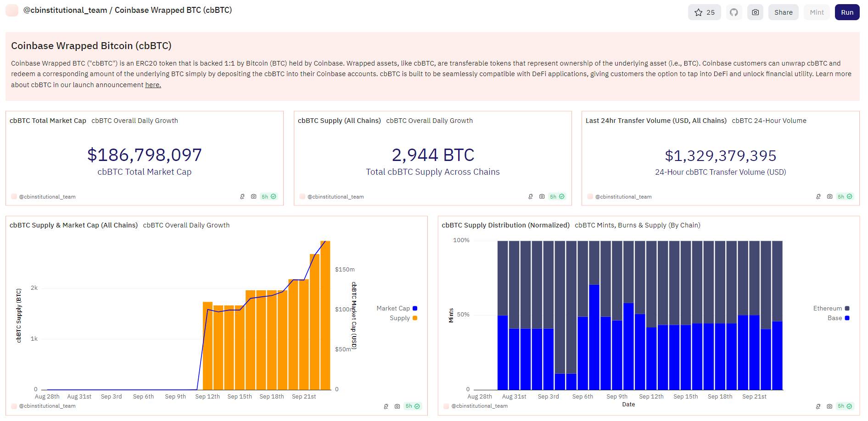This screenshot has height=421, width=868.
Task: Star this dashboard (25 stars)
Action: (x=704, y=12)
